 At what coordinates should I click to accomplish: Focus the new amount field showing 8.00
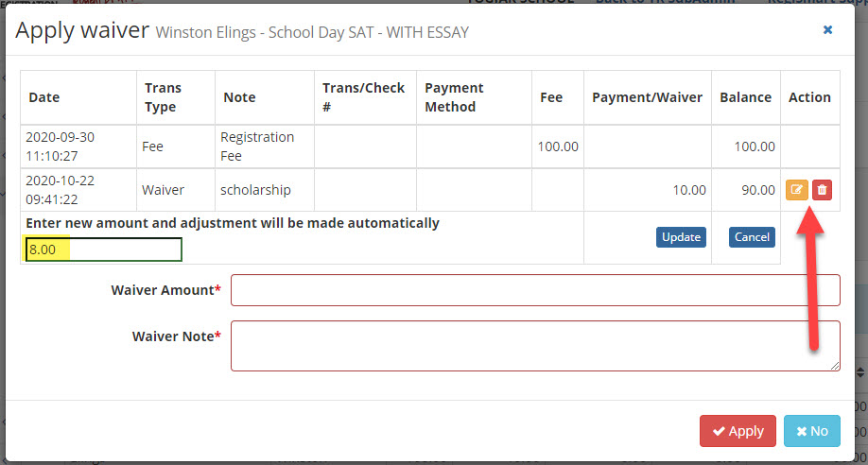(x=103, y=250)
